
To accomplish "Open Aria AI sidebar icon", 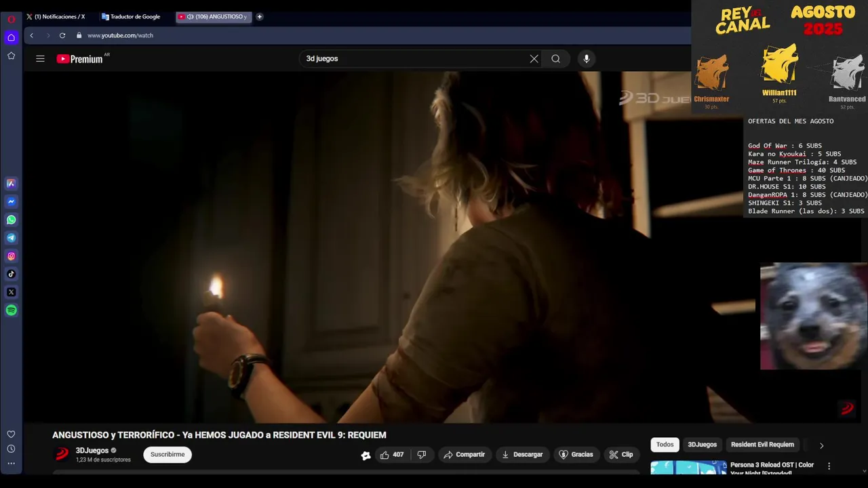I will pyautogui.click(x=11, y=183).
